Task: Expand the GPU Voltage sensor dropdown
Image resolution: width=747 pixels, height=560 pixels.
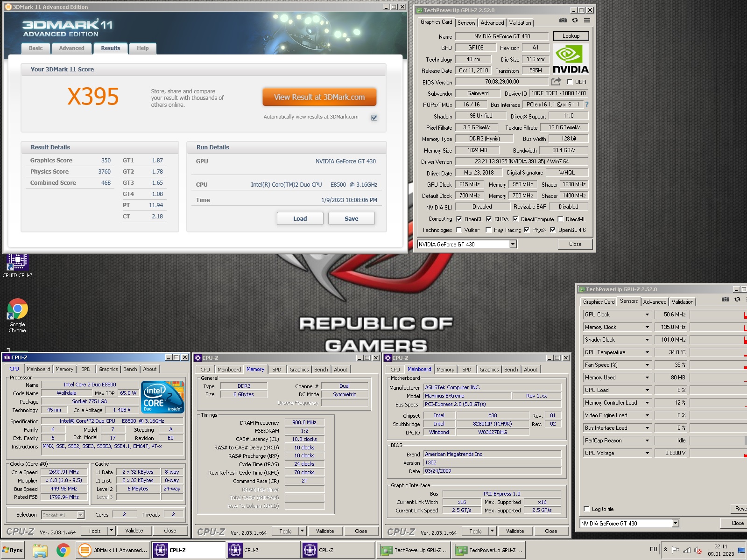Action: [x=647, y=453]
